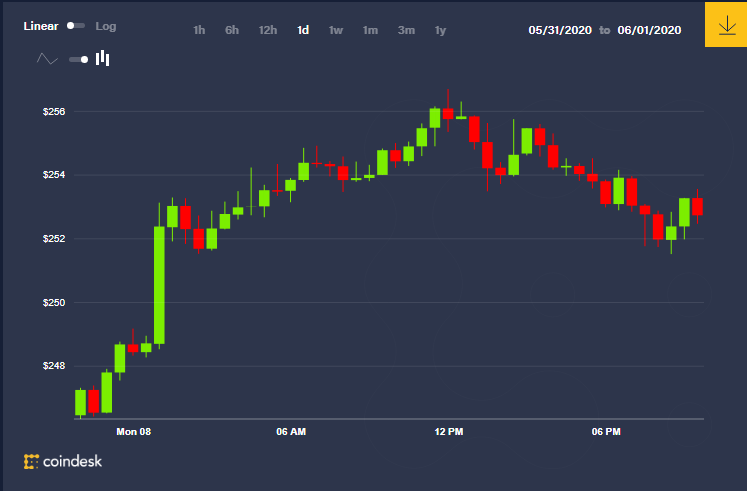Viewport: 747px width, 491px height.
Task: Choose the 1w time range
Action: [x=336, y=30]
